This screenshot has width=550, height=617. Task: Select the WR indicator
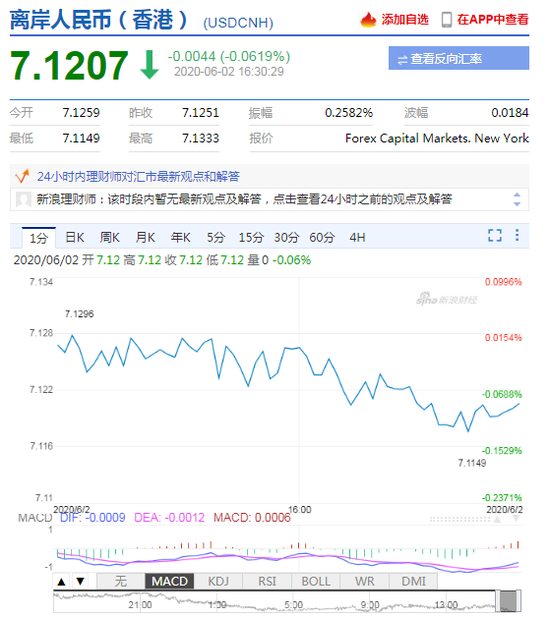click(365, 581)
